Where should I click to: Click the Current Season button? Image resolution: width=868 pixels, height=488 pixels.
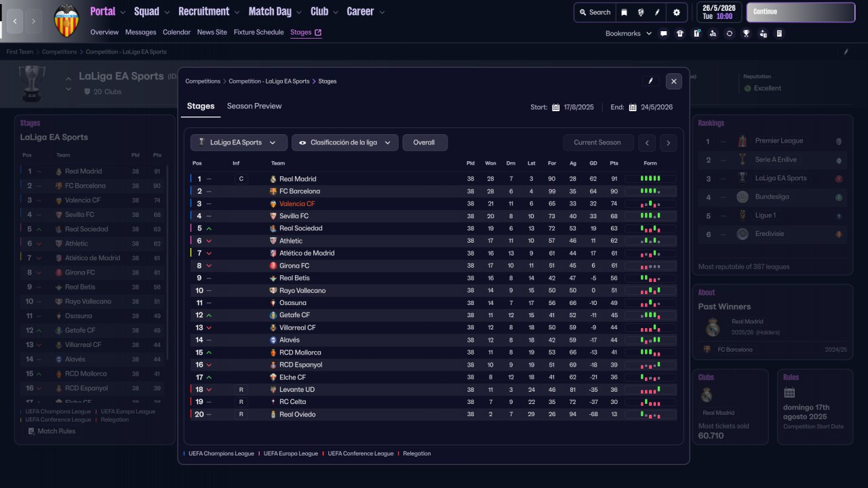(x=597, y=142)
